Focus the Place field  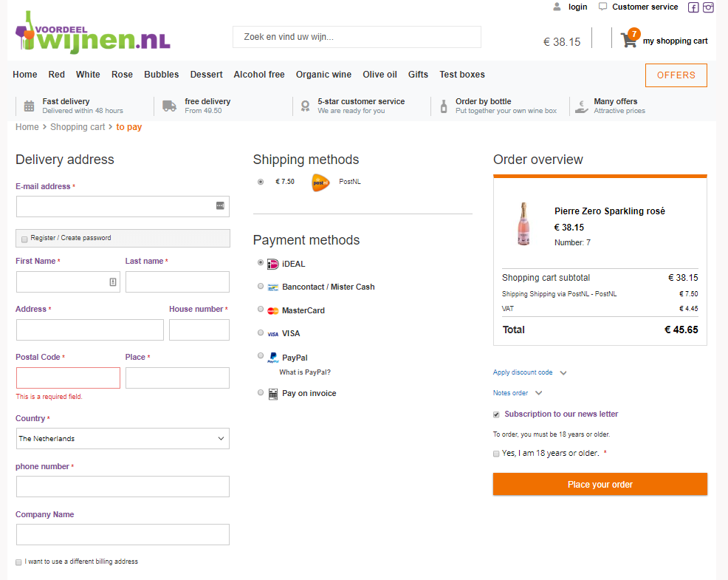coord(177,378)
